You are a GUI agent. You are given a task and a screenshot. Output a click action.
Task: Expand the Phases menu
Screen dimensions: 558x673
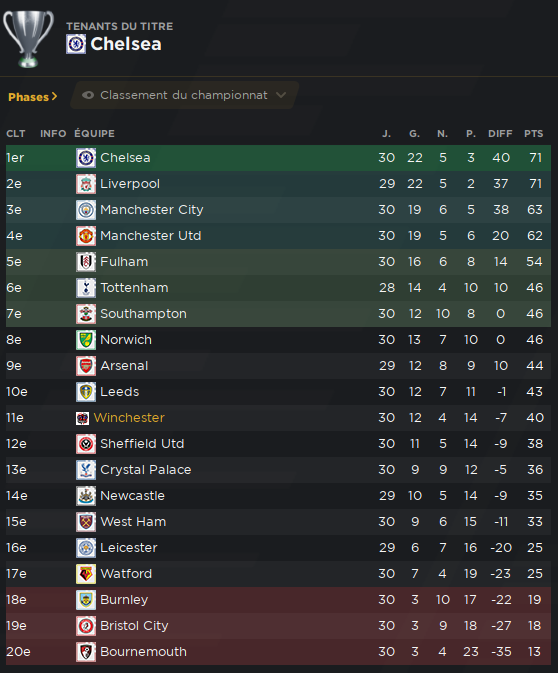[33, 97]
